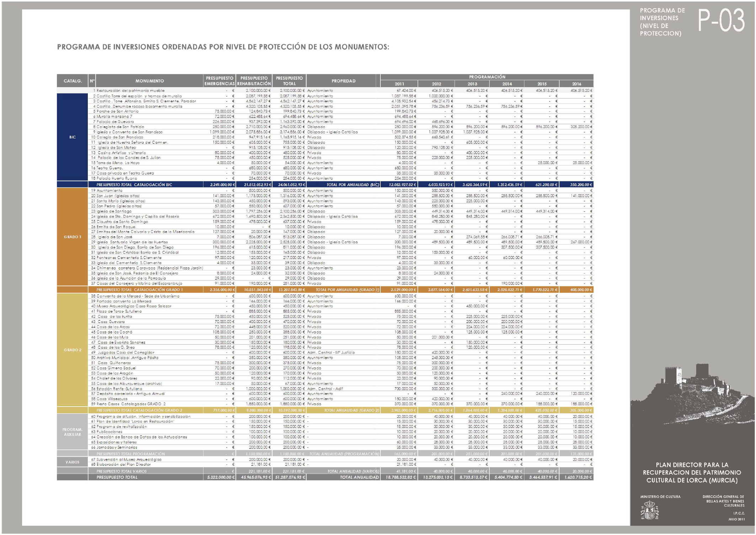Screen dimensions: 756x535
Task: Click the '2015' year column header
Action: coord(542,84)
